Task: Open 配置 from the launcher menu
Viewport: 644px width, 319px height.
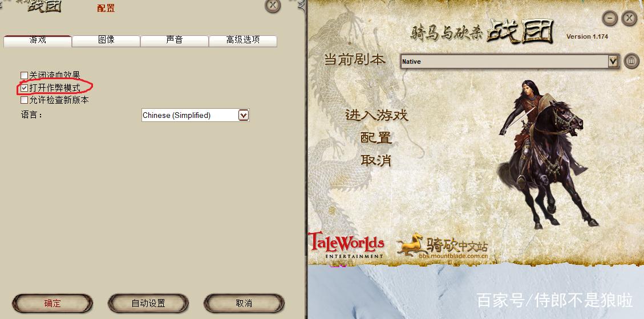Action: click(x=376, y=138)
